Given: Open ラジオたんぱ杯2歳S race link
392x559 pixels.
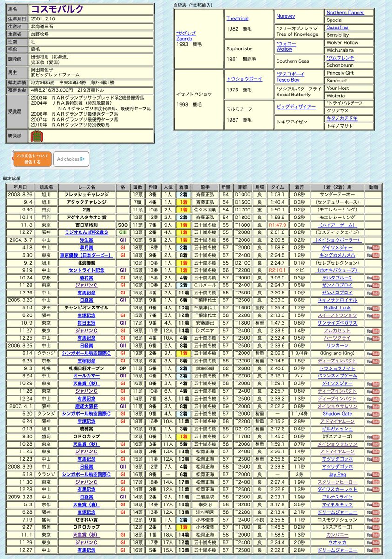Looking at the screenshot, I should point(87,232).
